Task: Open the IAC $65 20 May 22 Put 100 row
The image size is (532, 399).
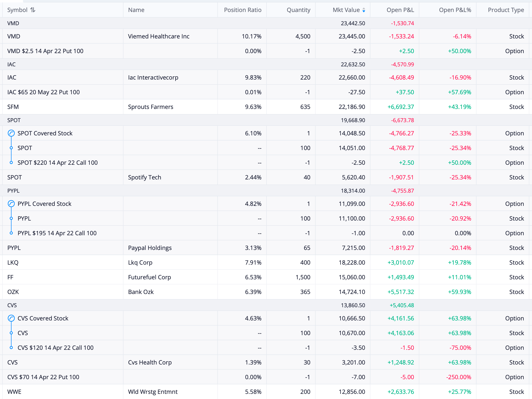Action: coord(266,92)
